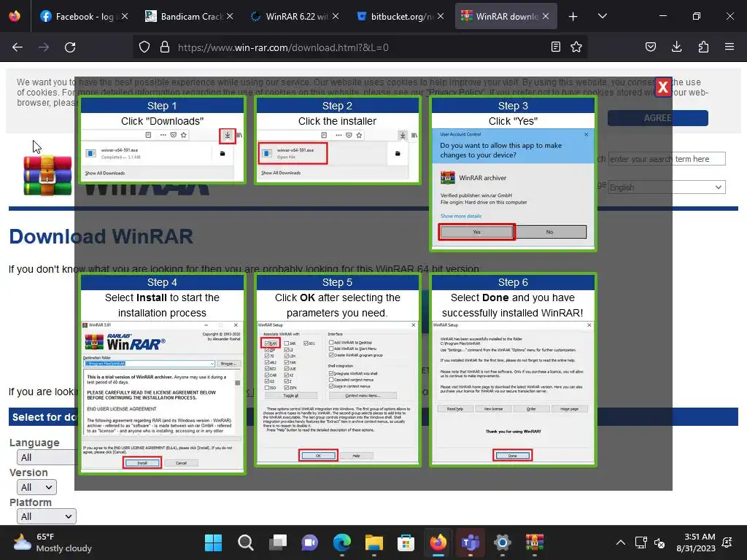List all tabs dropdown arrow
The image size is (747, 560).
click(x=602, y=16)
